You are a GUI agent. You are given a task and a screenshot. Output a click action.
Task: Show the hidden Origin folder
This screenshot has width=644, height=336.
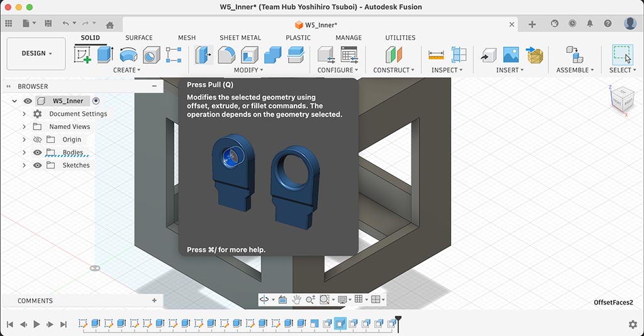coord(37,140)
